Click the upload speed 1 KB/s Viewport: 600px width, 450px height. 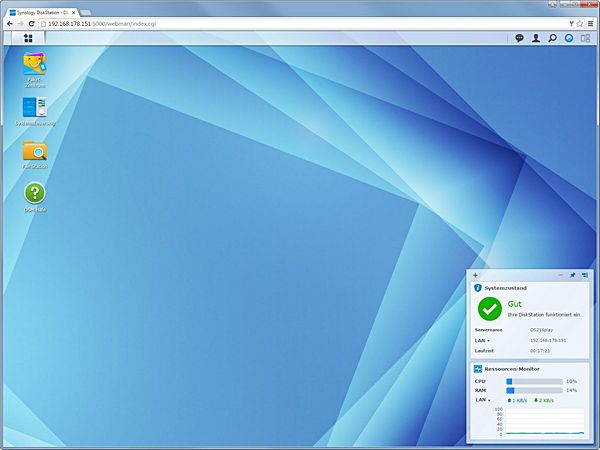pos(517,401)
